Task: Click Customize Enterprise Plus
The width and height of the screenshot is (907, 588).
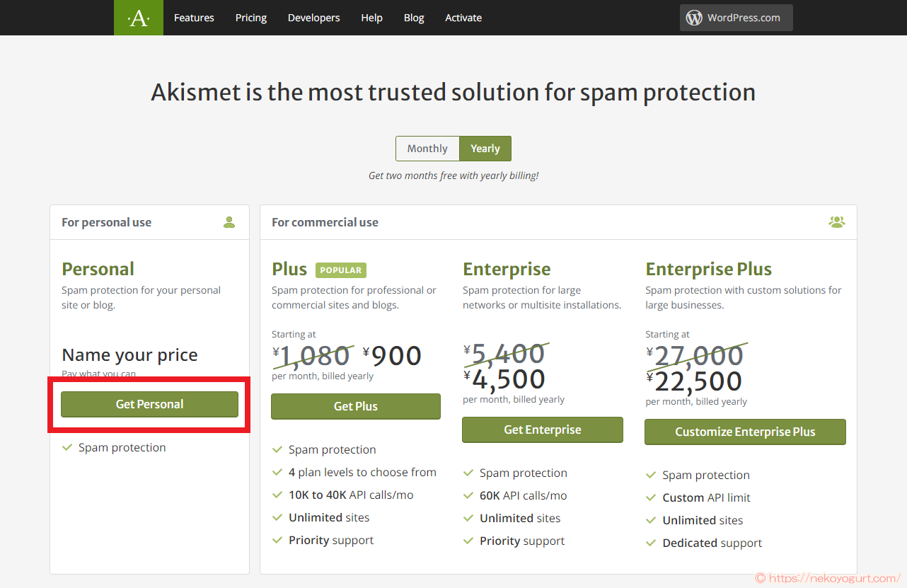Action: coord(745,432)
